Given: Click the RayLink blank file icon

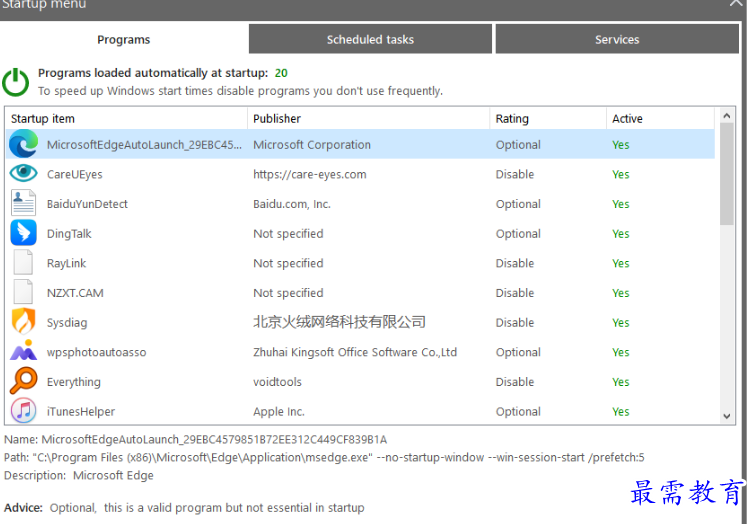Looking at the screenshot, I should [23, 262].
